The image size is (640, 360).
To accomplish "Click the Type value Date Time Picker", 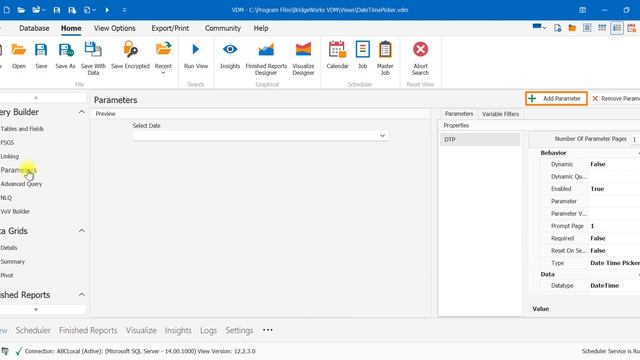I will 615,263.
